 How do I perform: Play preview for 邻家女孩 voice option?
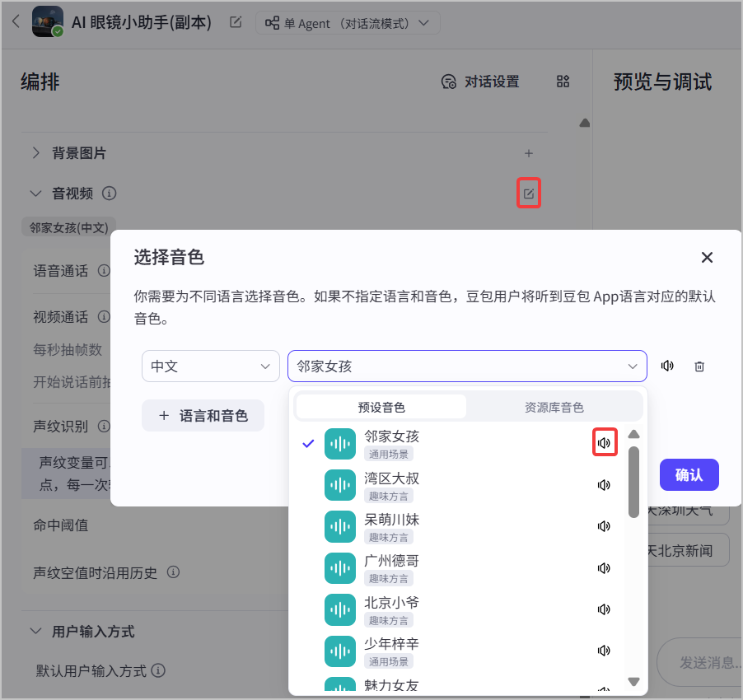604,443
